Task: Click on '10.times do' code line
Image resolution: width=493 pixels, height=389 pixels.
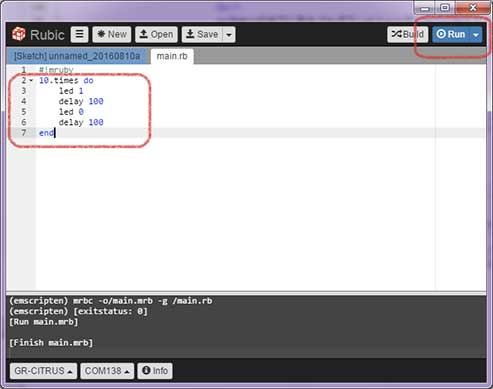Action: point(66,80)
